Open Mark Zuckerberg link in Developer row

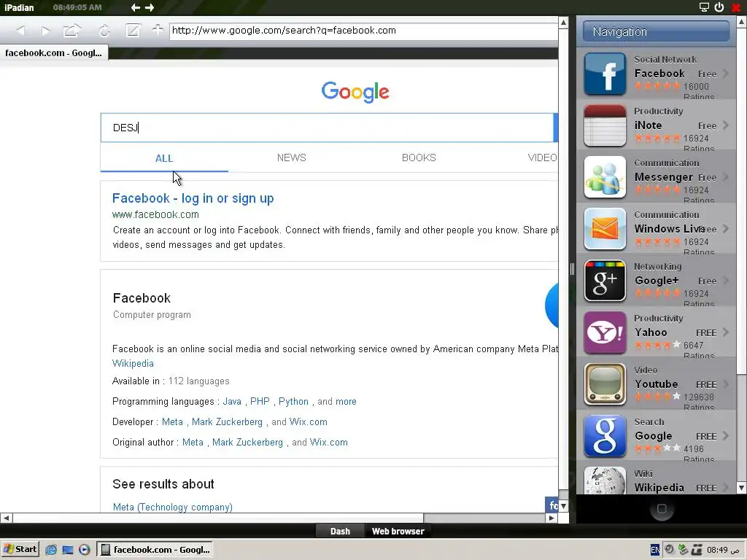228,422
